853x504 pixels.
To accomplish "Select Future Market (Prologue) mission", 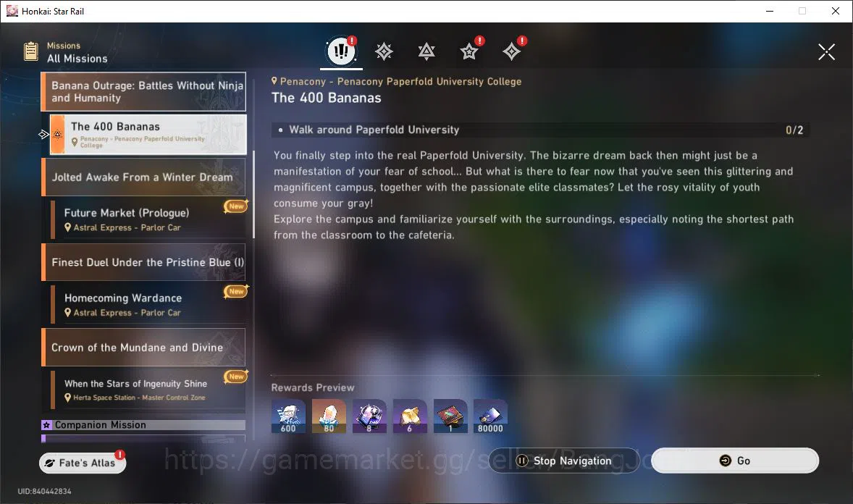I will click(x=148, y=219).
